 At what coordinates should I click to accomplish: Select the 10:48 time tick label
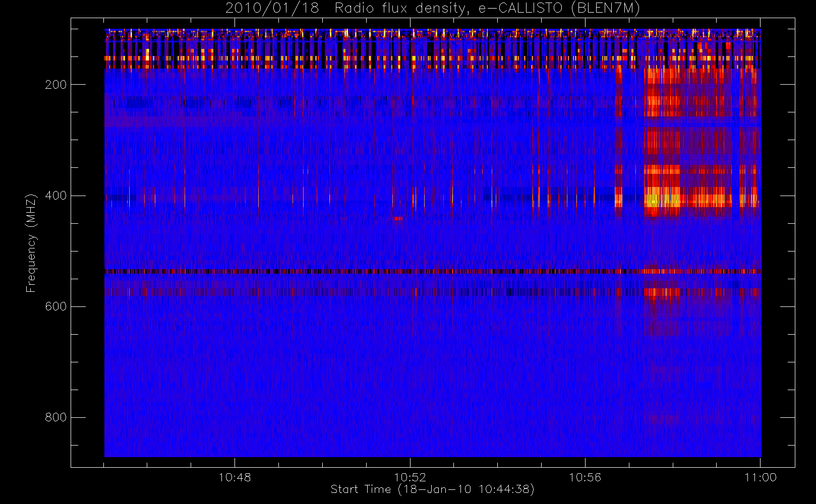235,477
